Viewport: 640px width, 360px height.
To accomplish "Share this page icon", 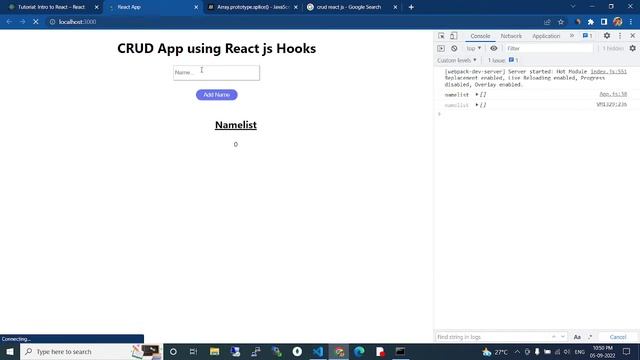I will tap(547, 22).
